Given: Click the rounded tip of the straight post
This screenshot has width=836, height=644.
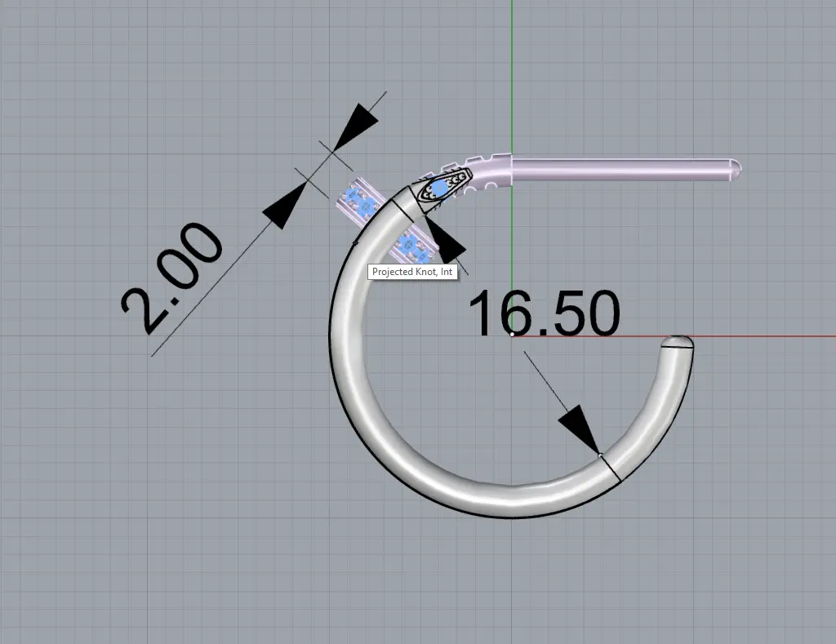Looking at the screenshot, I should tap(736, 169).
